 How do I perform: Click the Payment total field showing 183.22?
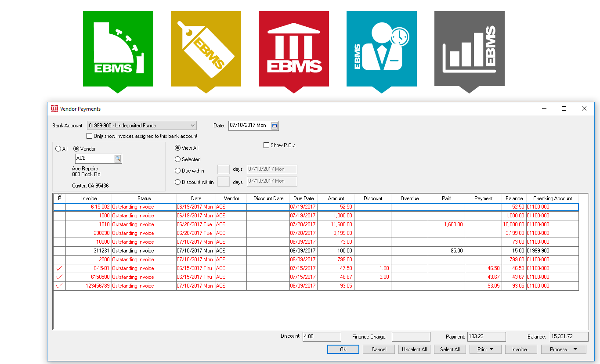tap(487, 337)
